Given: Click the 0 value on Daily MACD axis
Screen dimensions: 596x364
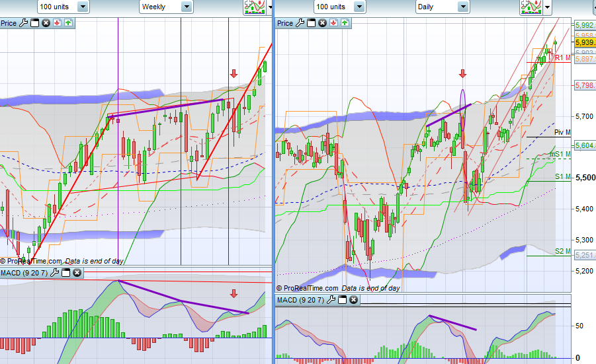Looking at the screenshot, I should click(577, 357).
